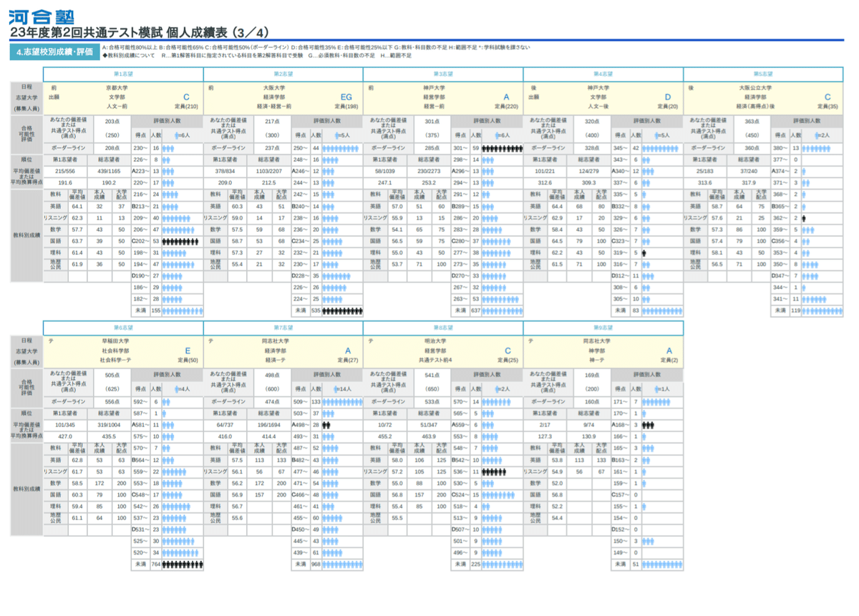Select the 第5志望 column header
Screen dimensions: 859x616
tap(763, 74)
